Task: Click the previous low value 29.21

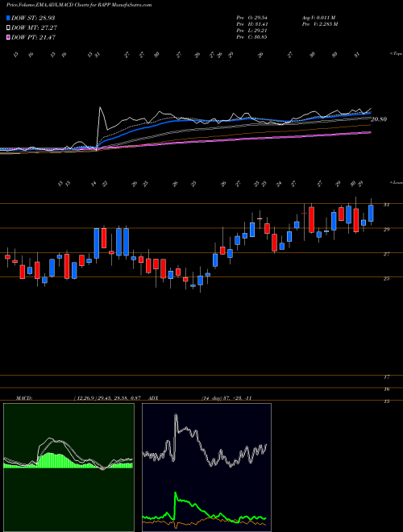Action: (x=260, y=31)
